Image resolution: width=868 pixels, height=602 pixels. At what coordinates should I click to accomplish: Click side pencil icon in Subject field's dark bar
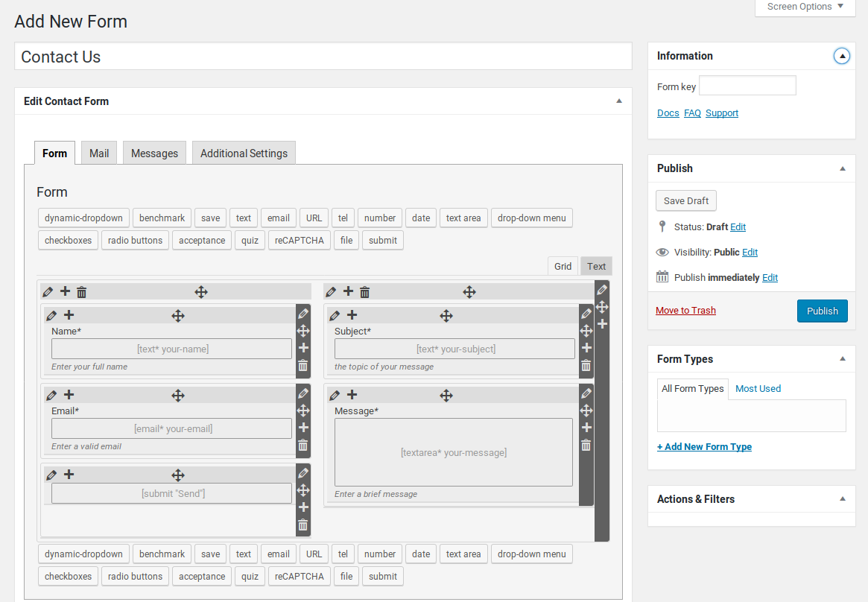click(x=586, y=314)
